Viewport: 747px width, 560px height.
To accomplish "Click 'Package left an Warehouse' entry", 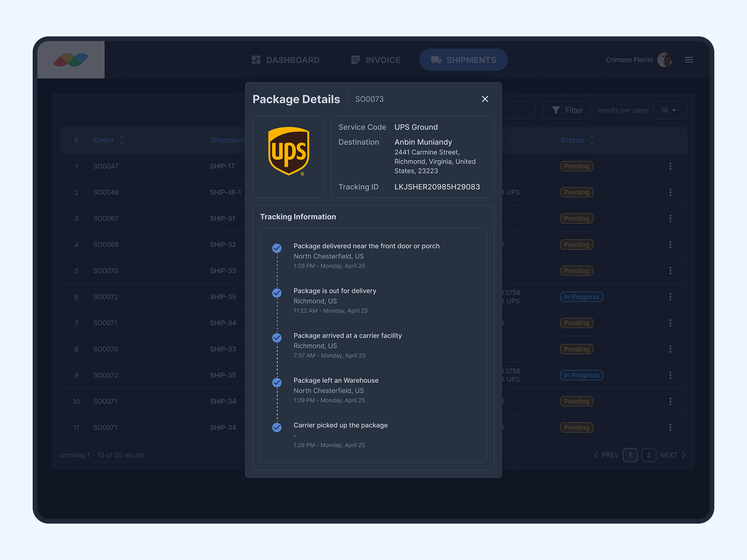I will click(336, 380).
